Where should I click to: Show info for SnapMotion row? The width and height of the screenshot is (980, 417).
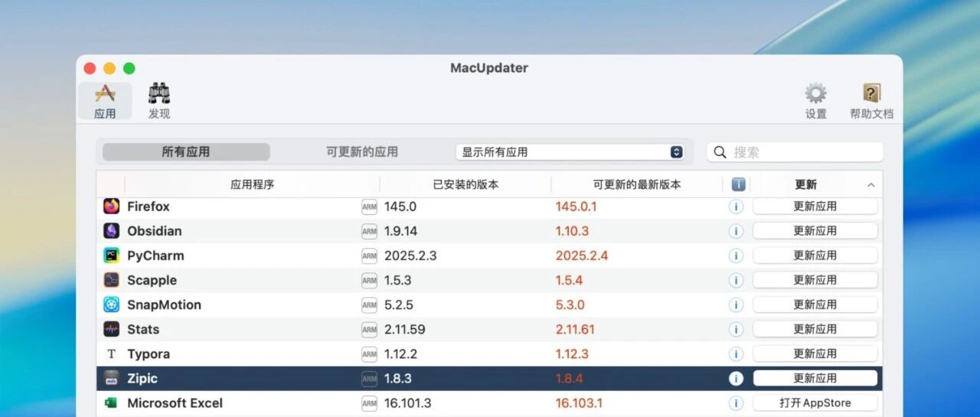tap(737, 305)
